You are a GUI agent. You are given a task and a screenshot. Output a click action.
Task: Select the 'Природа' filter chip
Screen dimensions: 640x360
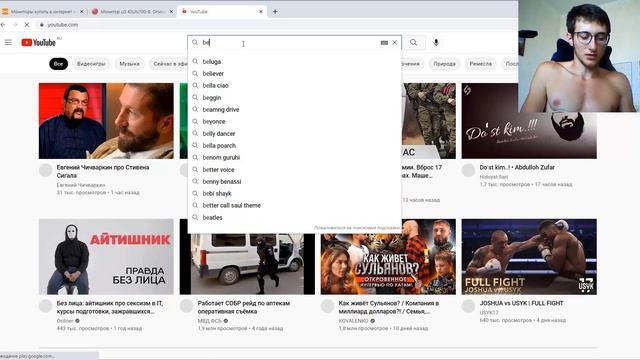(444, 64)
